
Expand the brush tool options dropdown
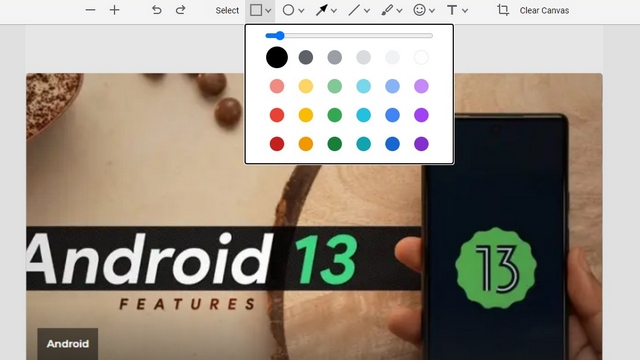coord(399,11)
